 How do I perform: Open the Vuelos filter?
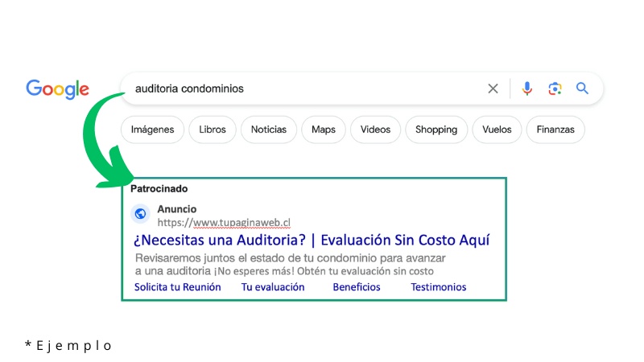tap(497, 130)
